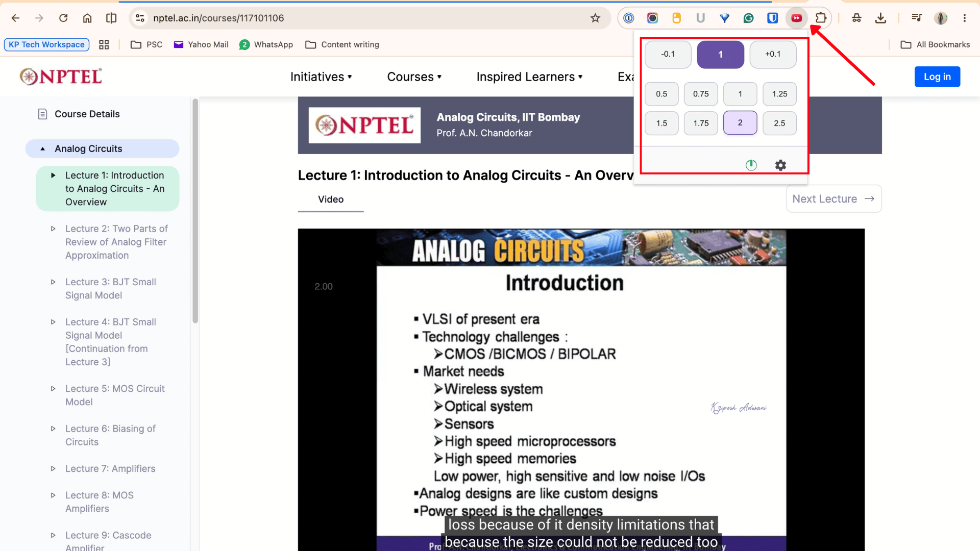This screenshot has height=551, width=980.
Task: Collapse the Analog Circuits section
Action: tap(102, 148)
